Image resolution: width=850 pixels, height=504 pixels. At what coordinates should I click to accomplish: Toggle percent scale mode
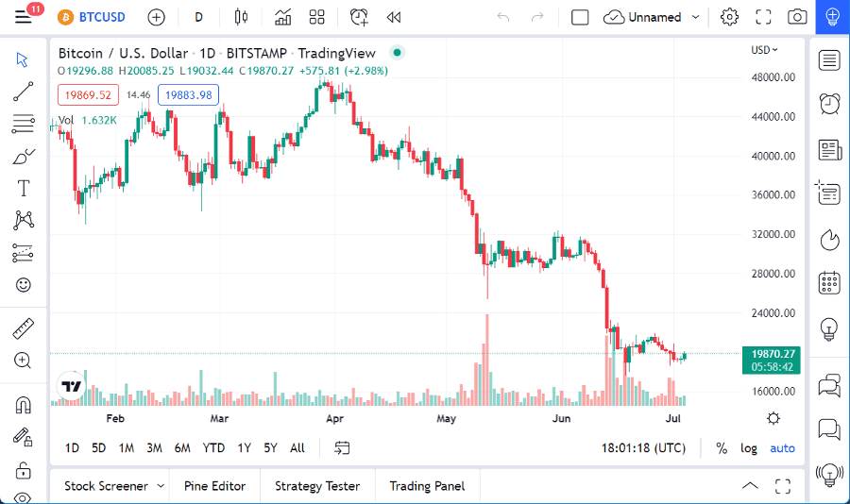tap(722, 448)
